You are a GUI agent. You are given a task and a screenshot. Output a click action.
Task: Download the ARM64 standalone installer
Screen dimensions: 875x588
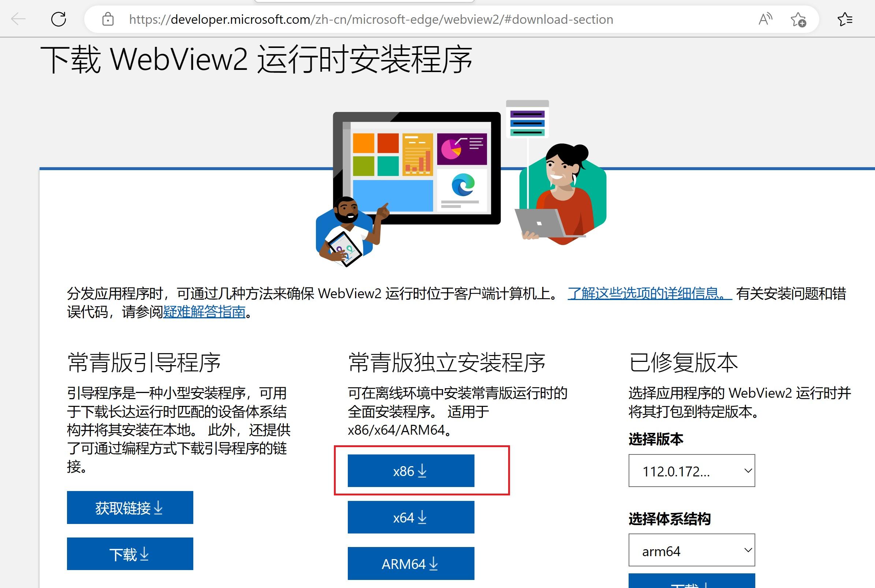(411, 563)
